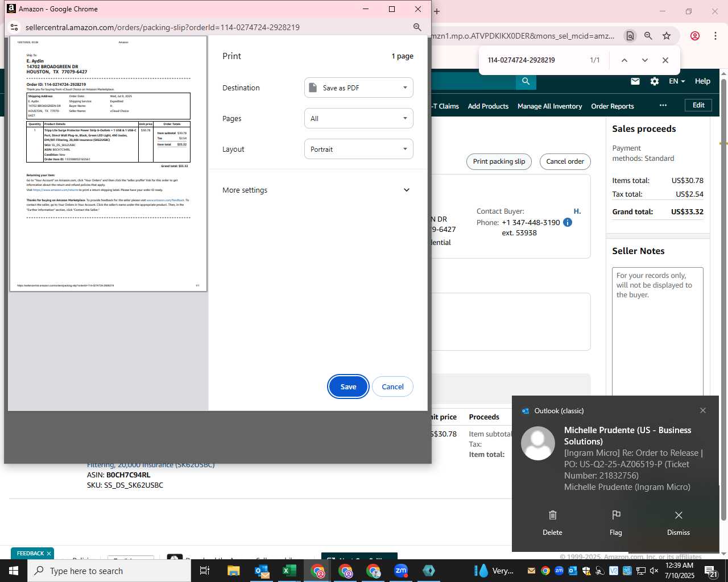Viewport: 728px width, 582px height.
Task: Click the FEEDBACK tab at page bottom
Action: click(x=30, y=554)
